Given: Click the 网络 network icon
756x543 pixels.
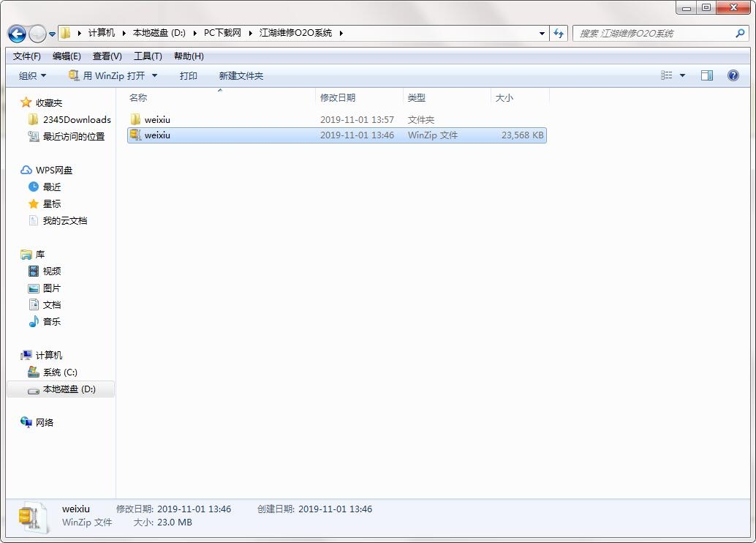Looking at the screenshot, I should [26, 422].
